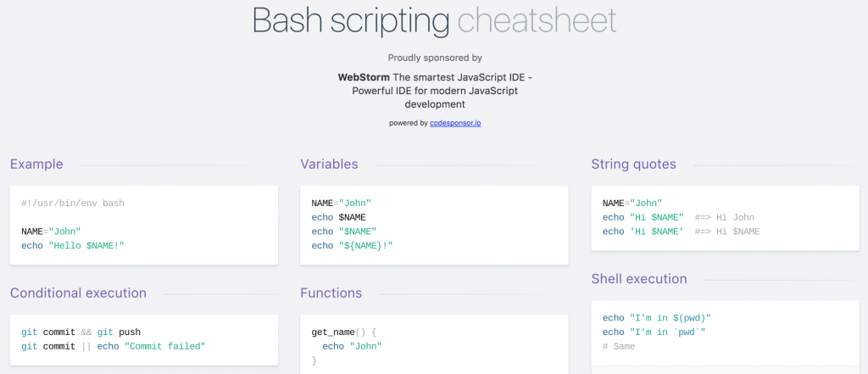Click the '#=> Hi $NAME' comment

click(x=727, y=231)
